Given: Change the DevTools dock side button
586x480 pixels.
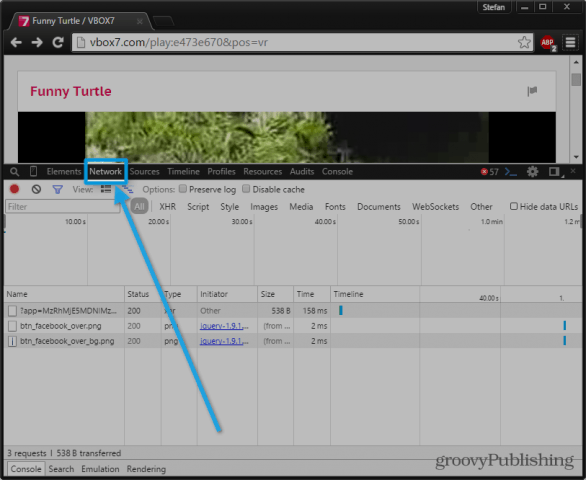Looking at the screenshot, I should point(555,172).
